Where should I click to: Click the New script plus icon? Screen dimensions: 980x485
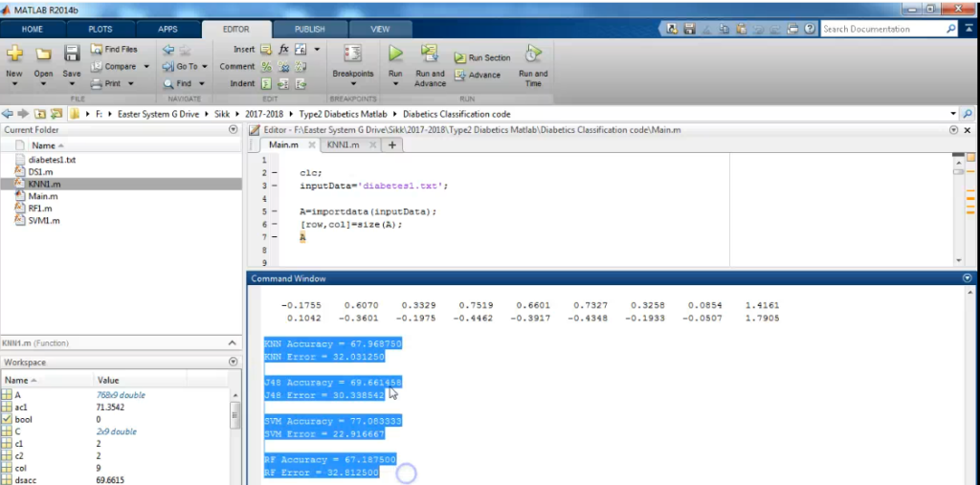(x=14, y=55)
